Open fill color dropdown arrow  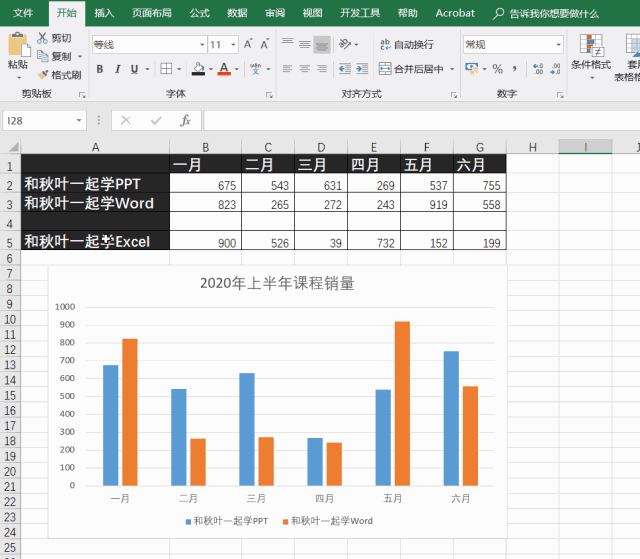click(x=211, y=69)
